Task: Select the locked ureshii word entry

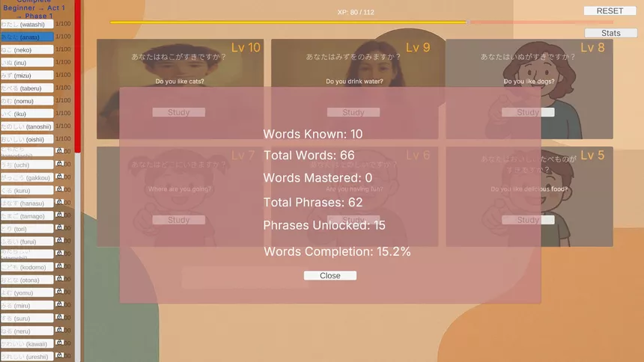Action: [x=27, y=356]
